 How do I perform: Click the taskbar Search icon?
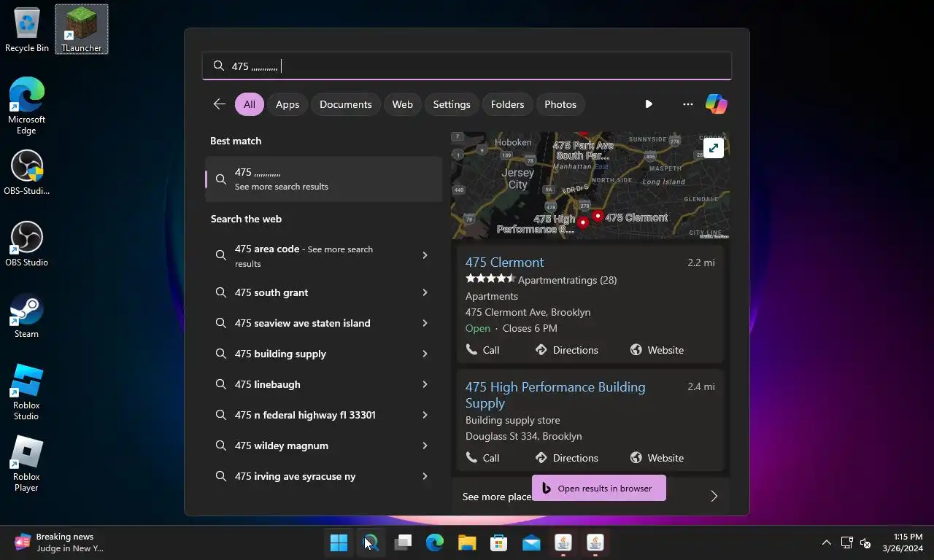coord(371,542)
